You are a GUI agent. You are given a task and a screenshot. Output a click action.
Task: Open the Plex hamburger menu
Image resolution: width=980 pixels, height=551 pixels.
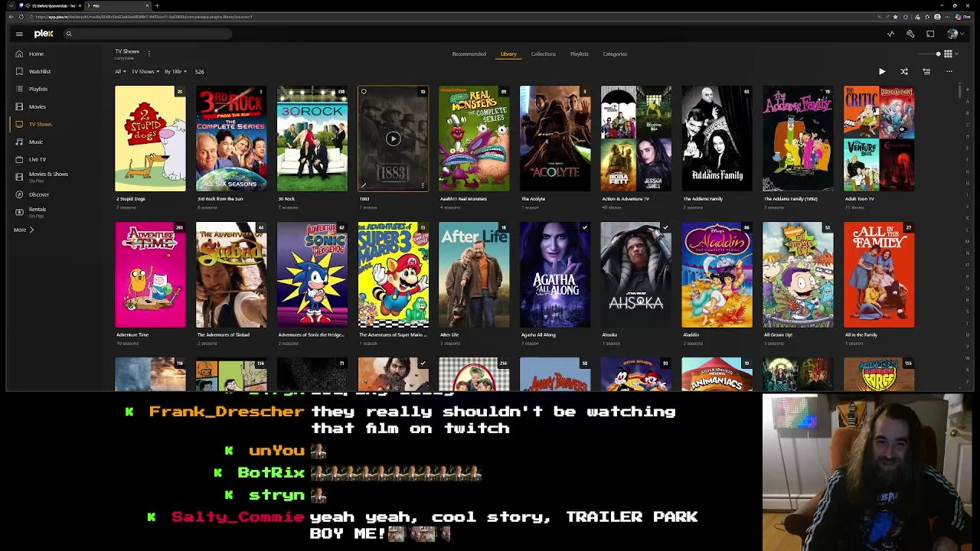(19, 34)
